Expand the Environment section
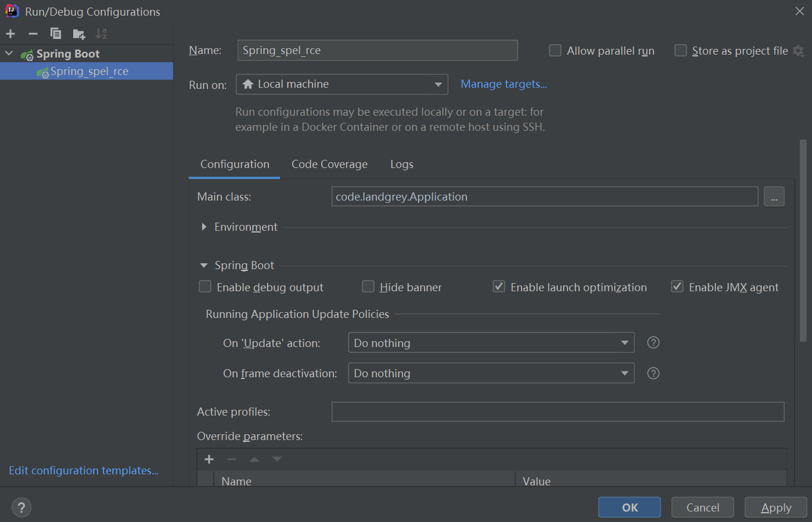This screenshot has width=812, height=522. (x=203, y=227)
